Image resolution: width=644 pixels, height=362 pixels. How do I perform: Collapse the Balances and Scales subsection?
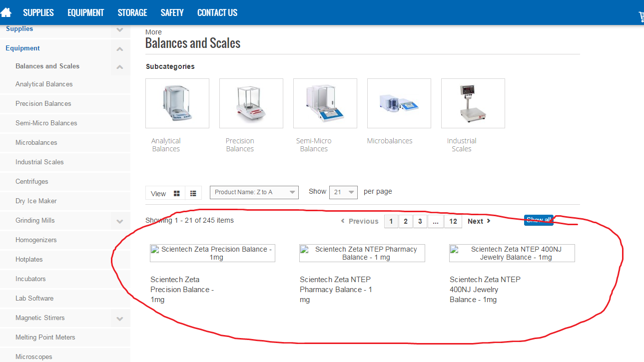point(120,67)
